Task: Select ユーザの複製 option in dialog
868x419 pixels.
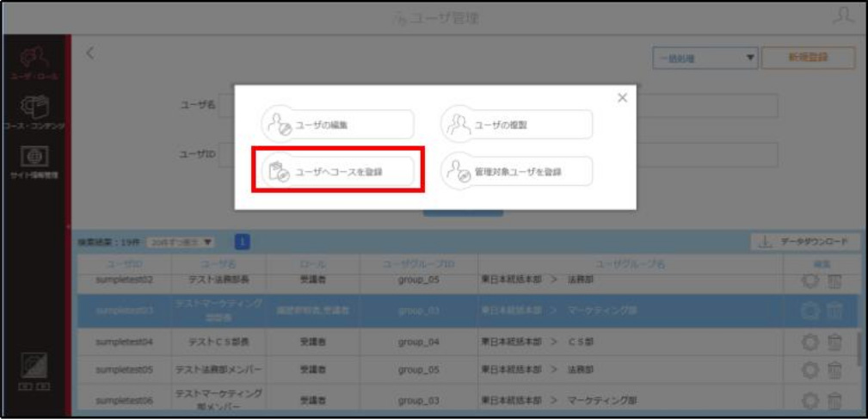Action: point(516,125)
